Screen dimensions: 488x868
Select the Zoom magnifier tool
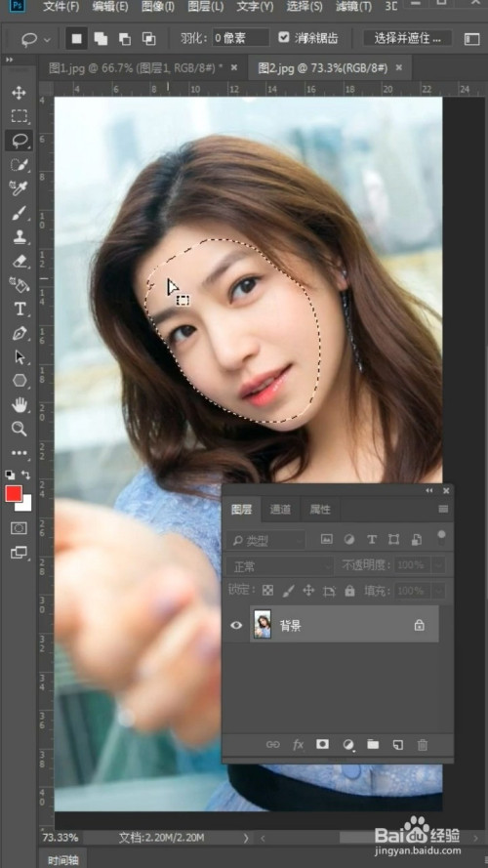click(19, 428)
